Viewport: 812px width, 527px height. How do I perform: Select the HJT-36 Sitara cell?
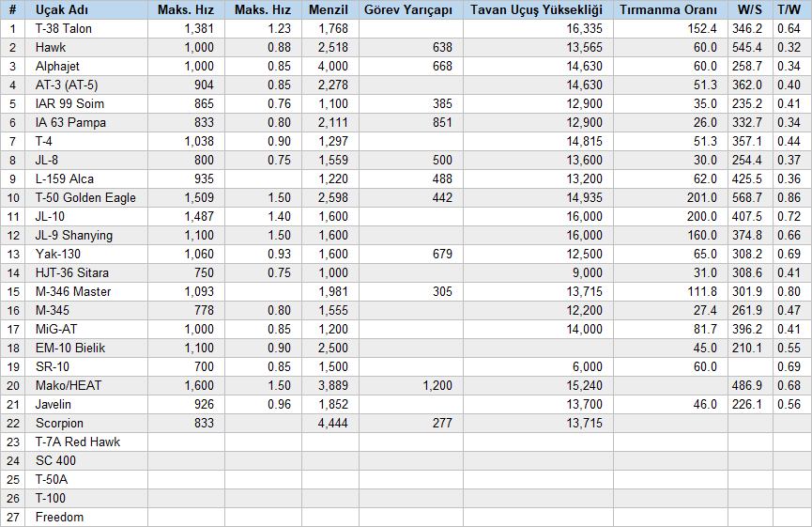click(86, 272)
